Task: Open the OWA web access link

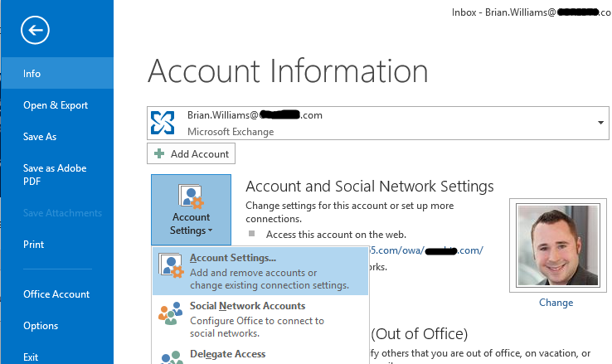Action: pos(426,250)
